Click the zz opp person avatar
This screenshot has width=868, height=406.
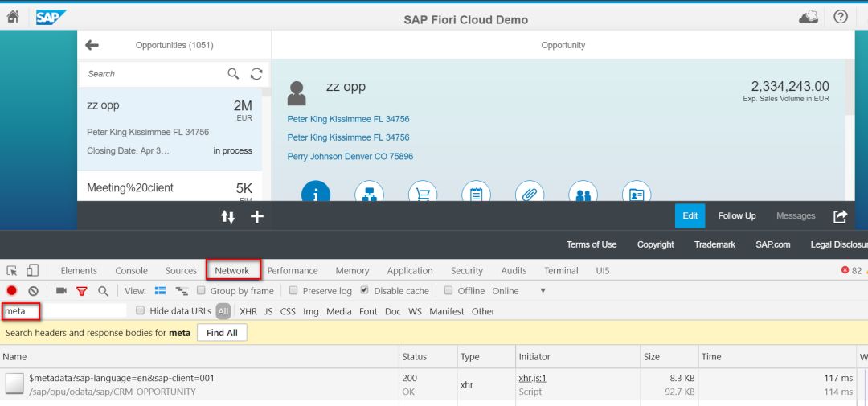[x=297, y=93]
